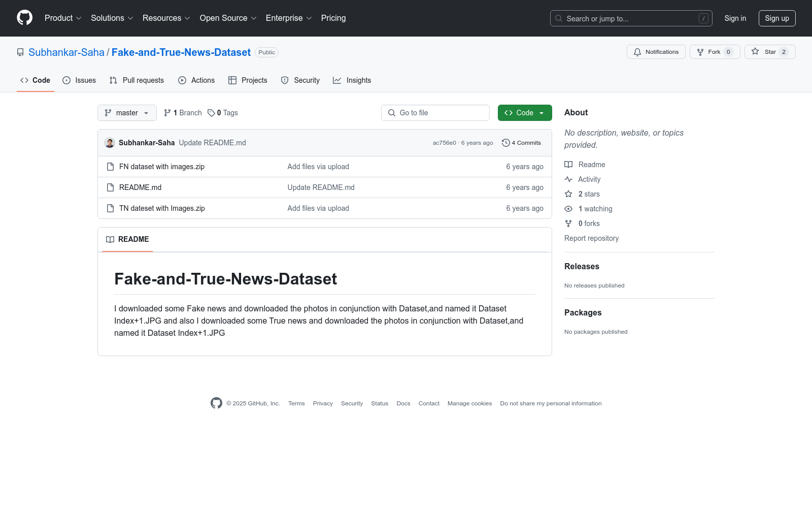
Task: Click the GitHub logo in the footer
Action: 216,403
